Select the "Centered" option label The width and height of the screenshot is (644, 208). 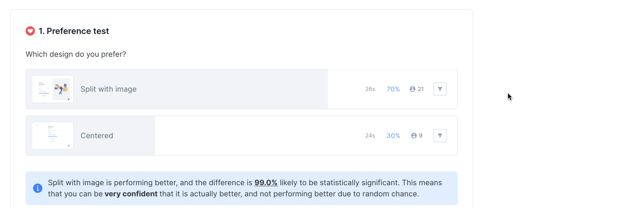(97, 135)
